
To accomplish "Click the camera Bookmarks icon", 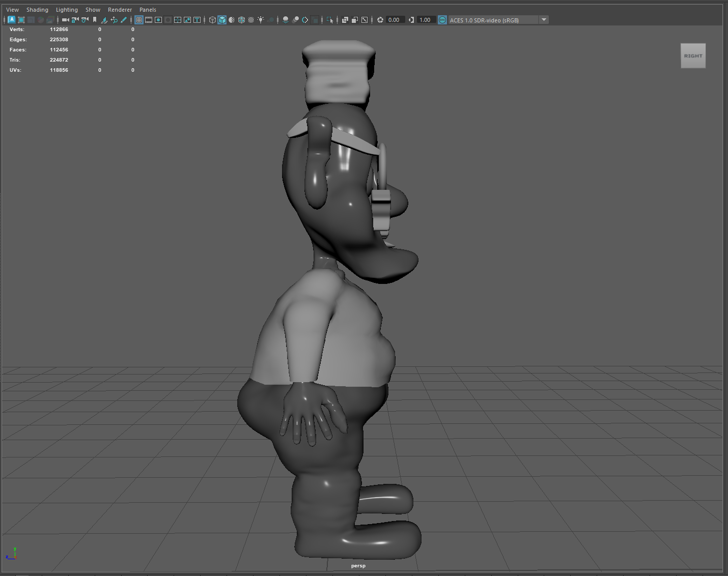I will point(95,20).
